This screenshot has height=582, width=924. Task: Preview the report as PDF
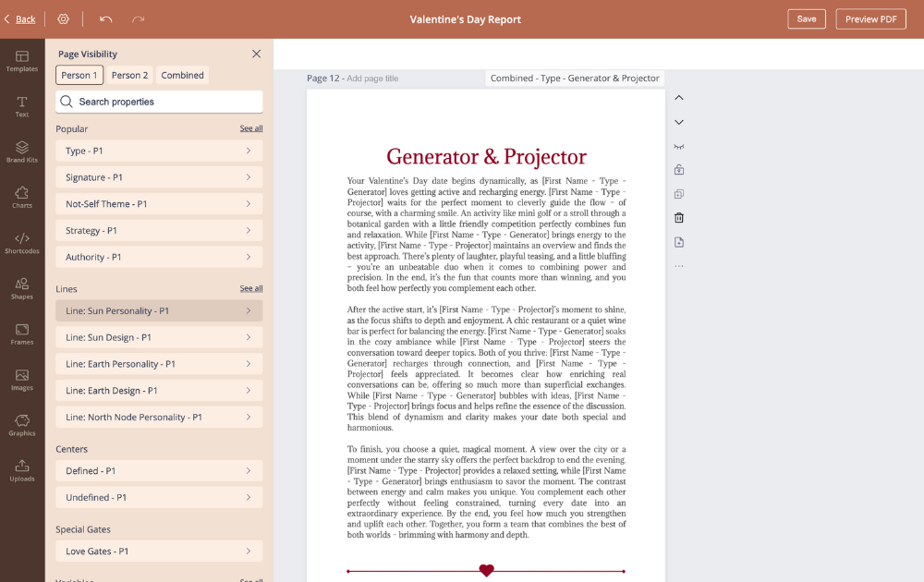(x=870, y=18)
